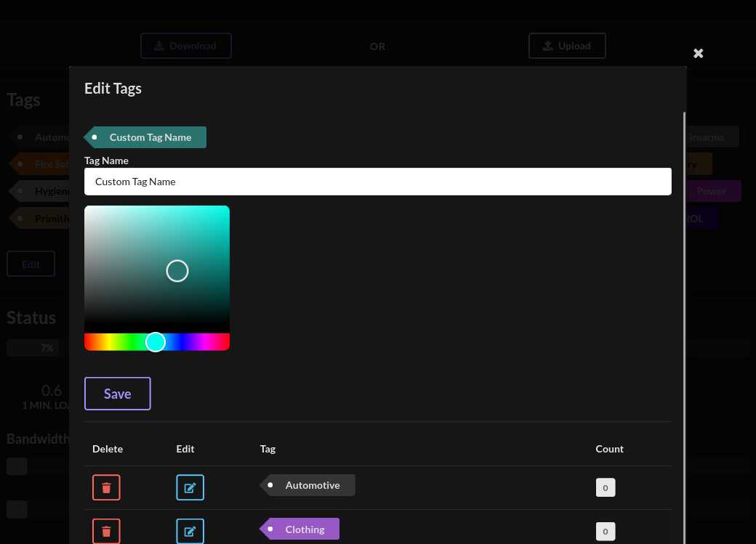Delete the Automotive tag
Screen dimensions: 756x544
106,487
